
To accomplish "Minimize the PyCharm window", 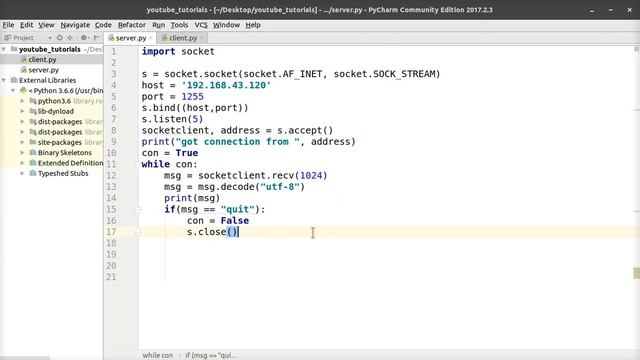I will click(x=592, y=10).
